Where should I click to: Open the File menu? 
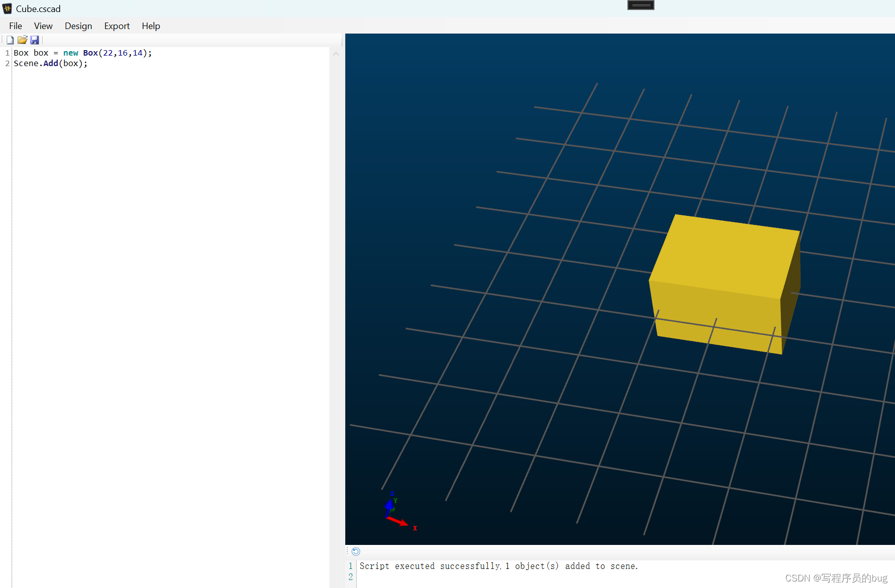pyautogui.click(x=15, y=26)
